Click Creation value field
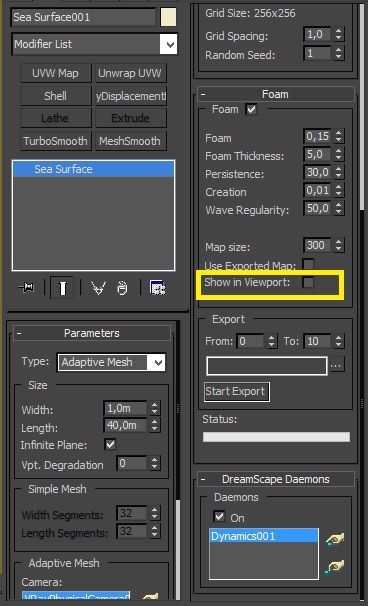368x606 pixels. coord(317,191)
